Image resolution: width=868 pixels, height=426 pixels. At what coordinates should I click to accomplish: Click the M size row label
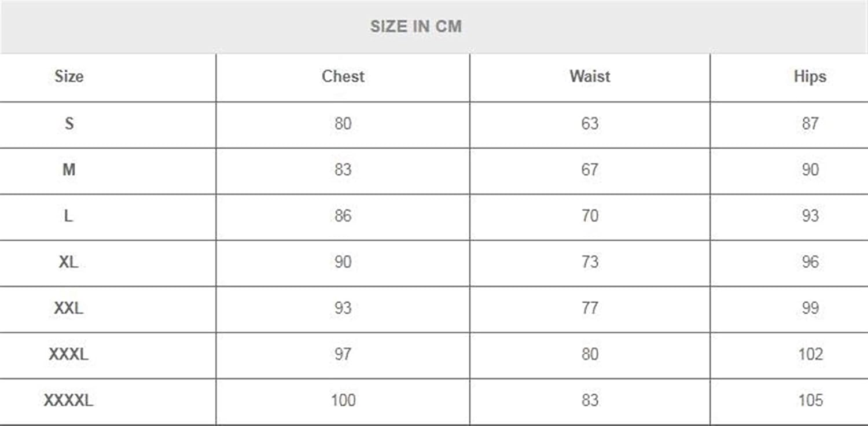point(69,170)
